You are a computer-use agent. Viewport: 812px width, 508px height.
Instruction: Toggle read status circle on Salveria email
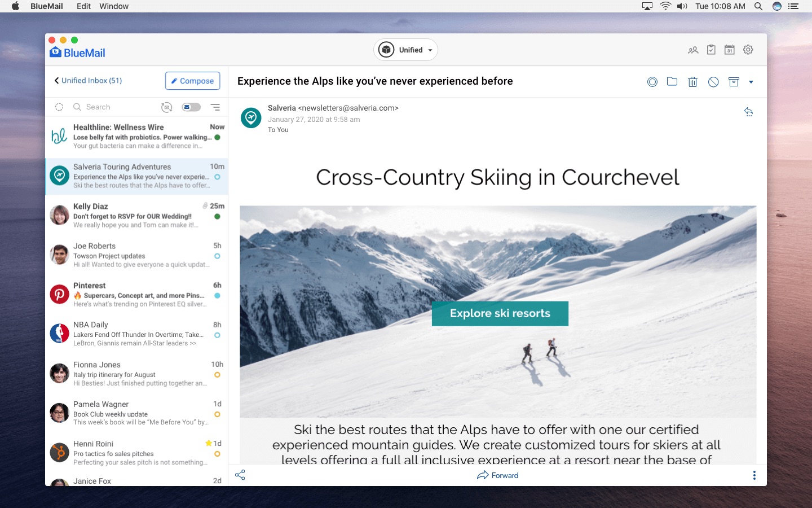[217, 177]
